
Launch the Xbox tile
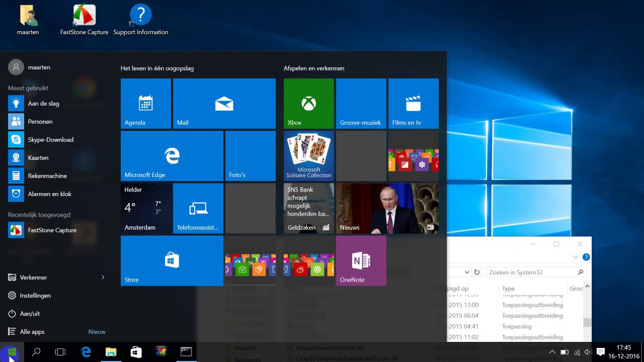pyautogui.click(x=309, y=104)
